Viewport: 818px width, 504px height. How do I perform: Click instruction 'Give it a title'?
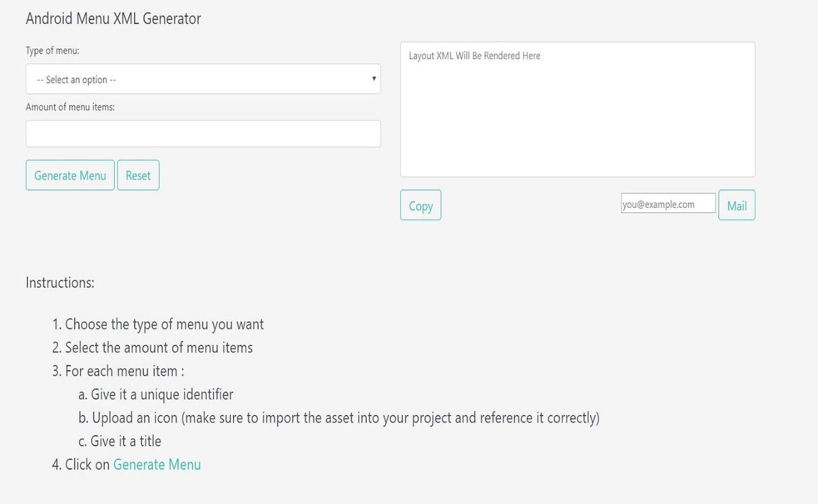(x=126, y=441)
